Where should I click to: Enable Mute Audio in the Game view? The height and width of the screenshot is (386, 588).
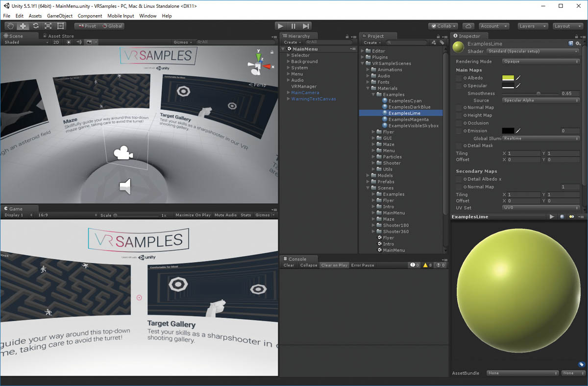[x=225, y=215]
